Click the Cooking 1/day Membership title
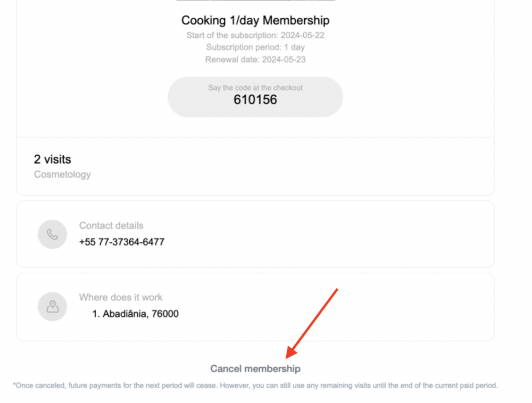The height and width of the screenshot is (403, 532). [255, 20]
